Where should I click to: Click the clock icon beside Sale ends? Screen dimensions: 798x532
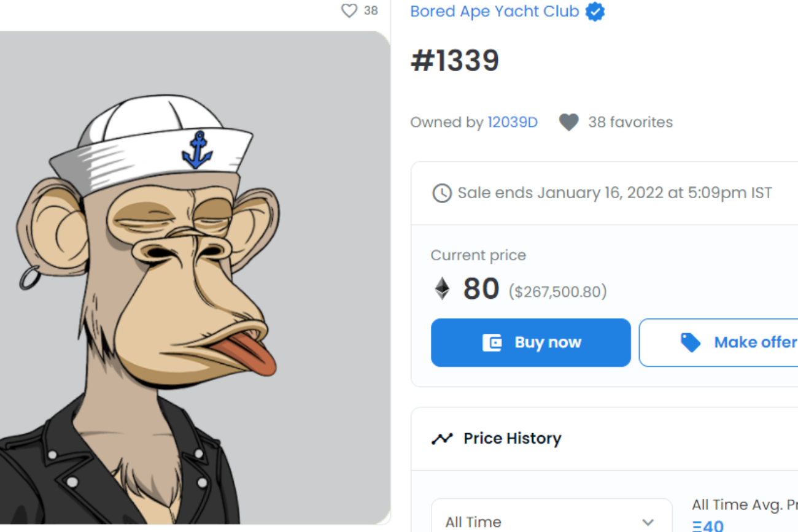441,193
